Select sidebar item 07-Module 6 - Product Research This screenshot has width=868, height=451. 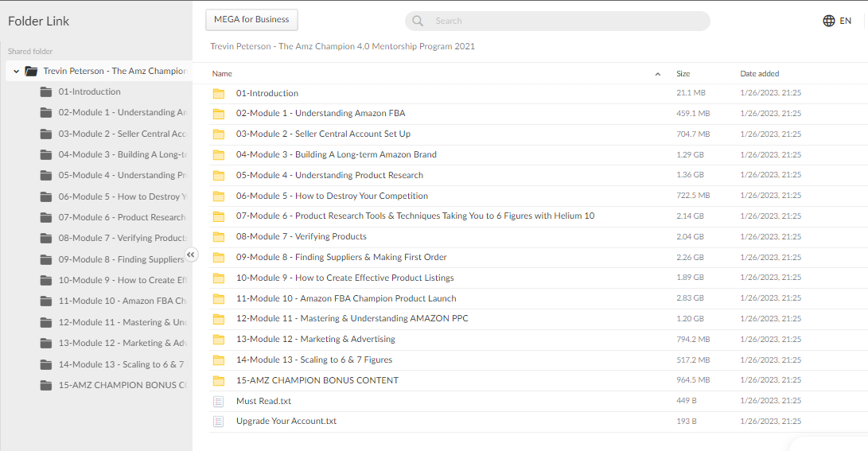point(122,217)
